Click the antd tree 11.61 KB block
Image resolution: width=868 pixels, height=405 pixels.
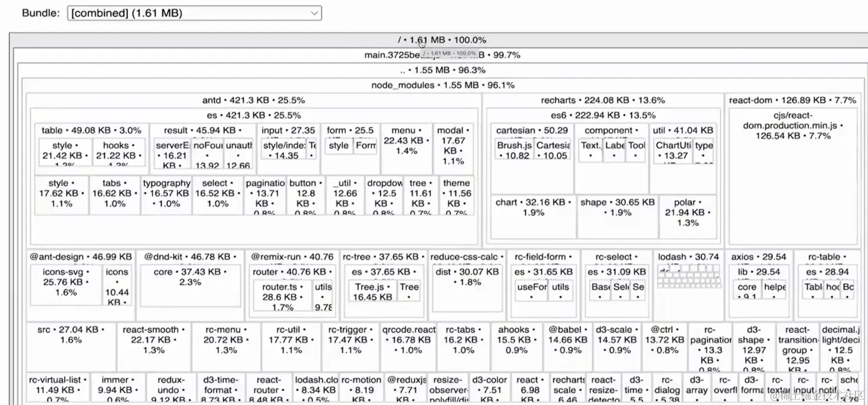[420, 195]
